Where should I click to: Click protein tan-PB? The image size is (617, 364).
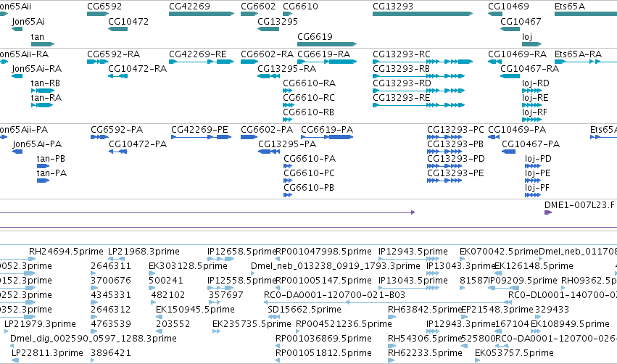pos(51,159)
